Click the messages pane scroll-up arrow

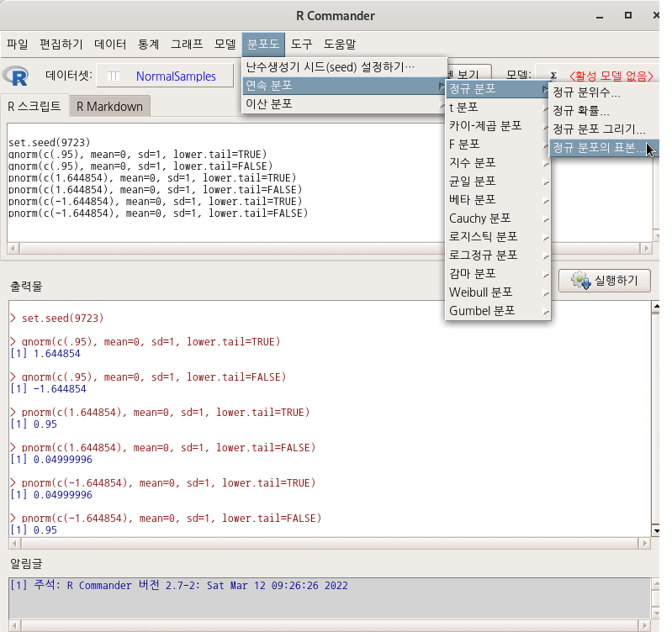tap(656, 583)
